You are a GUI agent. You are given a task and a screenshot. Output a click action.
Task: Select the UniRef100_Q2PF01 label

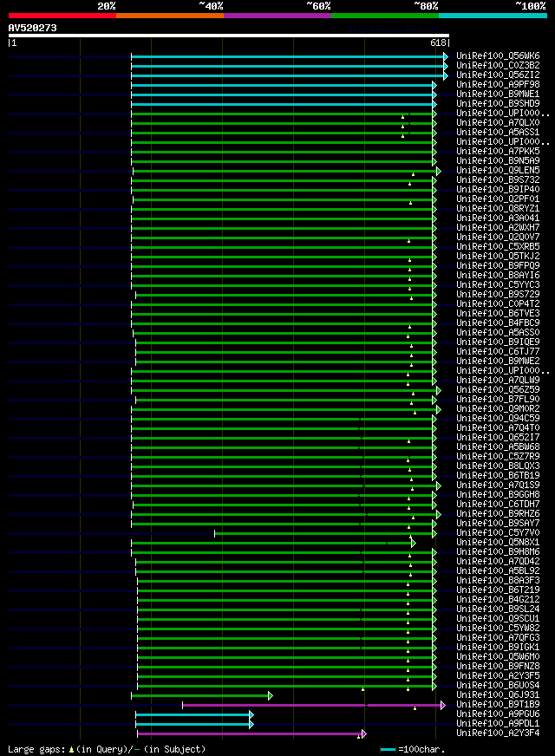coord(498,199)
